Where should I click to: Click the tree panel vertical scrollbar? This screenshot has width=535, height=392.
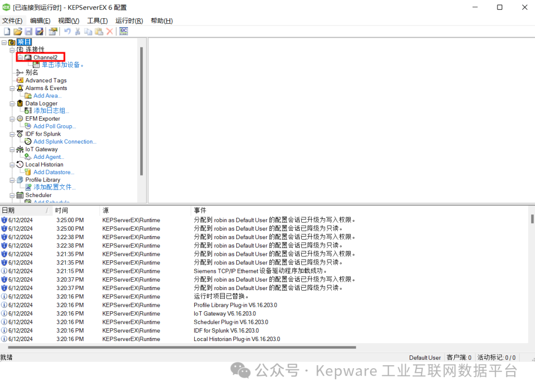click(141, 111)
